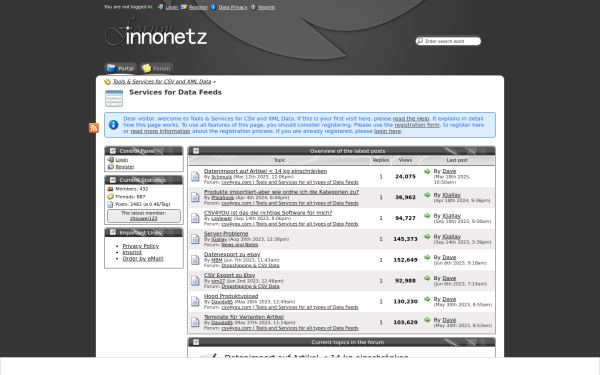This screenshot has width=600, height=375.
Task: Sort the posts by Topic column
Action: pyautogui.click(x=279, y=160)
